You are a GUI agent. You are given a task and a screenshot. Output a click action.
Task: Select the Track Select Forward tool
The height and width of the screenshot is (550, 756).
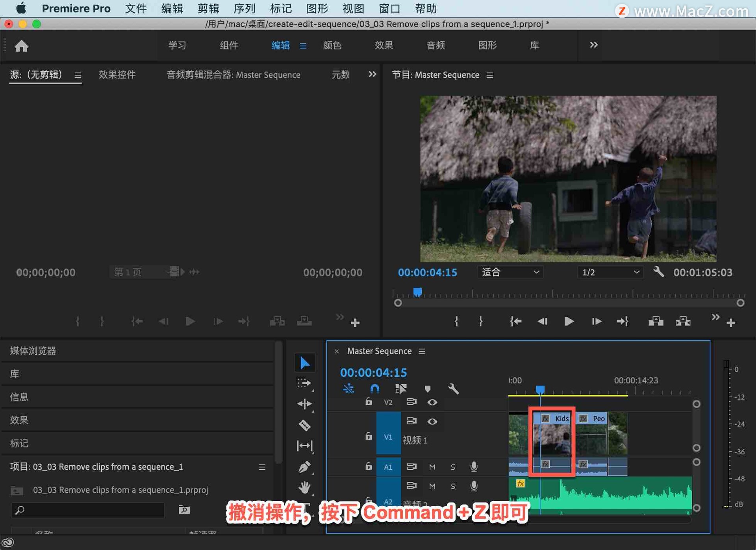[x=304, y=383]
